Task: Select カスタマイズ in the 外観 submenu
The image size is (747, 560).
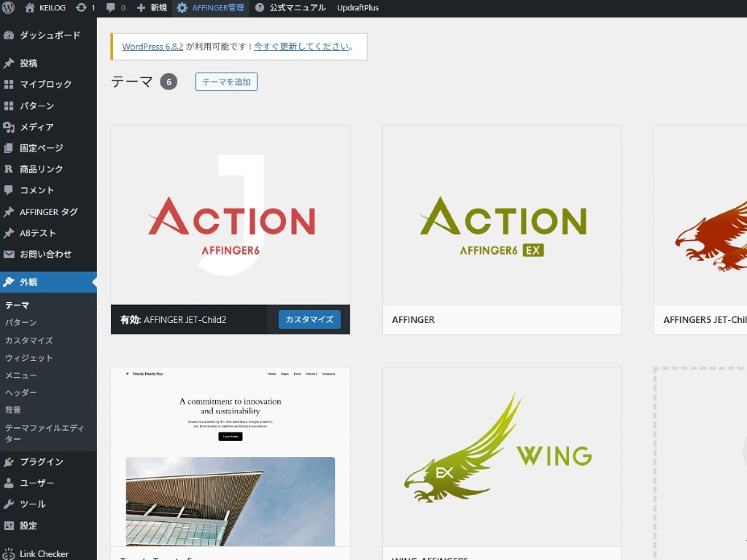Action: click(29, 341)
